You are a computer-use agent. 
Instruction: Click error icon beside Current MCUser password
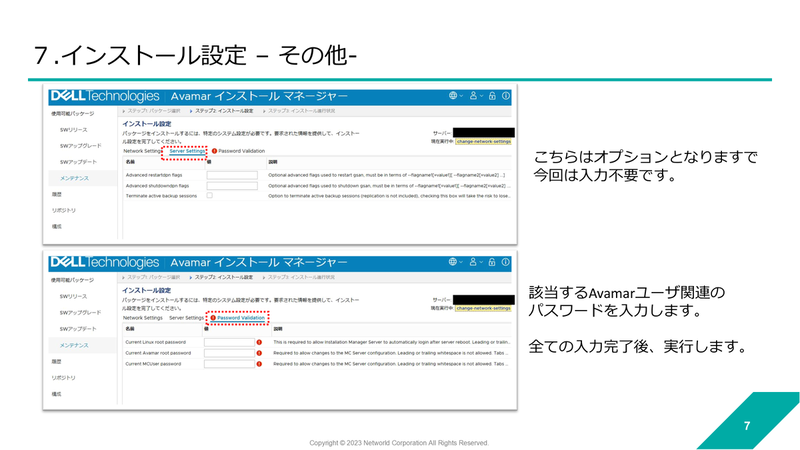259,364
